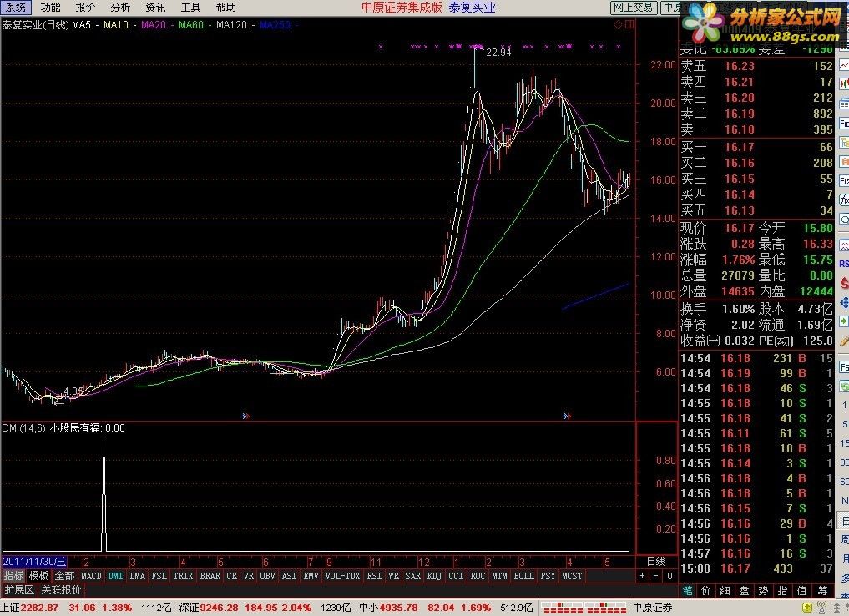The height and width of the screenshot is (616, 849).
Task: Select the RSI indicator
Action: point(374,576)
